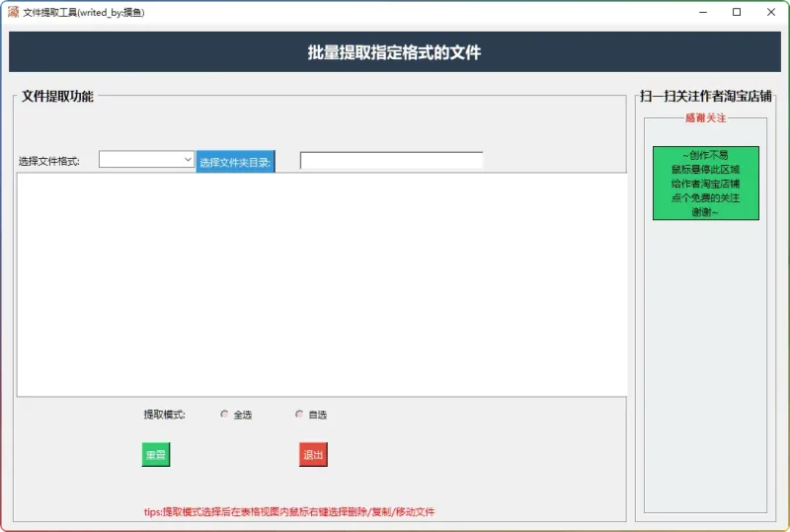Click the 批量提取指定格式的文件 header banner
This screenshot has height=532, width=790.
coord(395,52)
